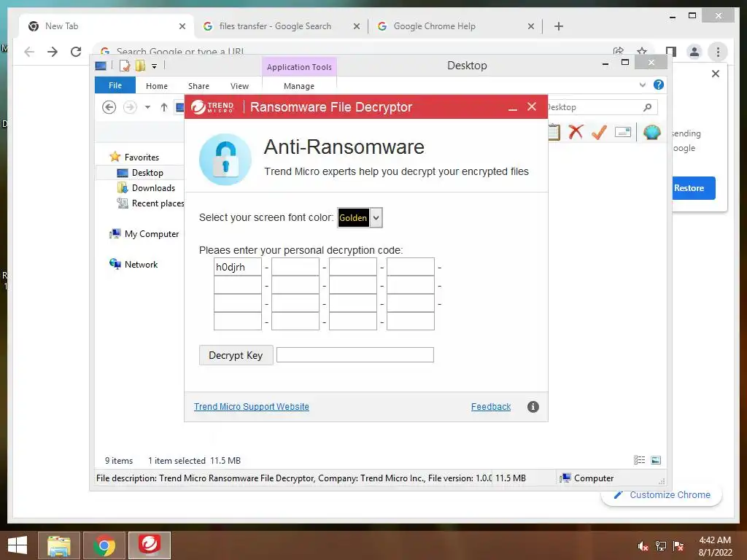Click the new folder icon in Explorer quick access toolbar

tap(140, 66)
